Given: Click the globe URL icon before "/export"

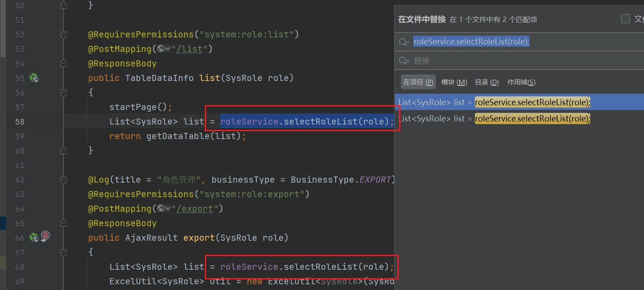Looking at the screenshot, I should coord(161,209).
